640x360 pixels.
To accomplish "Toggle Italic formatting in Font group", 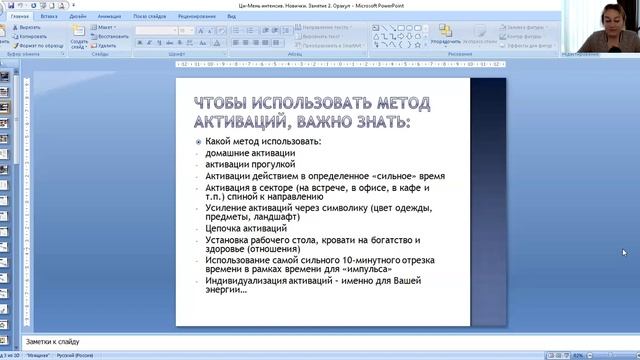I will (149, 43).
